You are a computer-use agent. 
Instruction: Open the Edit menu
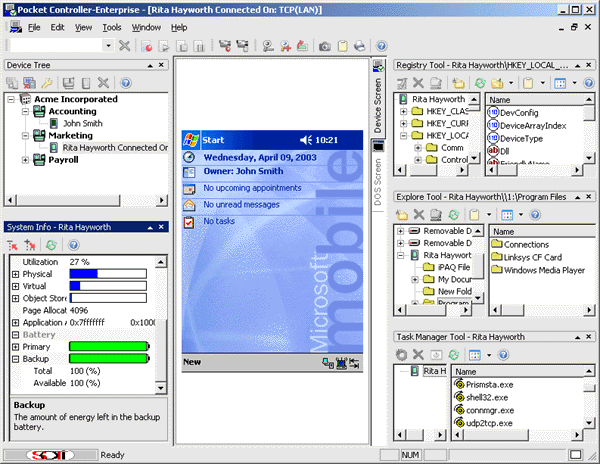click(57, 28)
